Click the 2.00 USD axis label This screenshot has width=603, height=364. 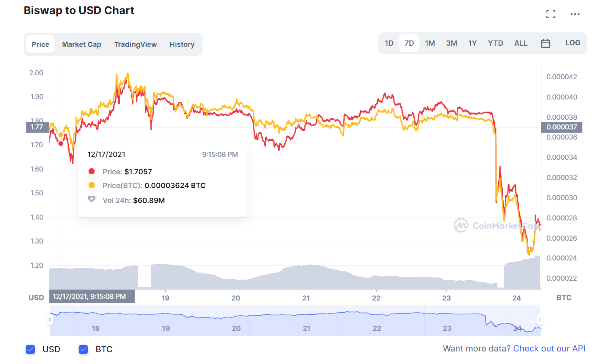(x=36, y=73)
